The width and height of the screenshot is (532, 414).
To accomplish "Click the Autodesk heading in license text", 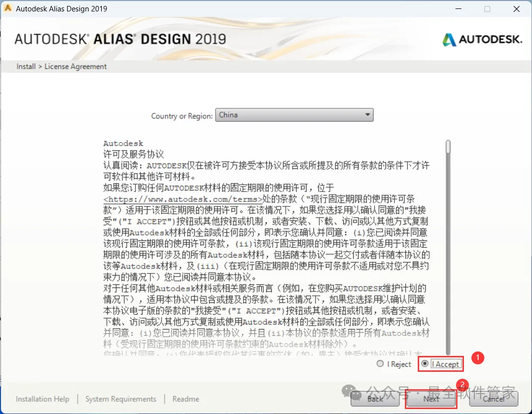I will pyautogui.click(x=123, y=143).
